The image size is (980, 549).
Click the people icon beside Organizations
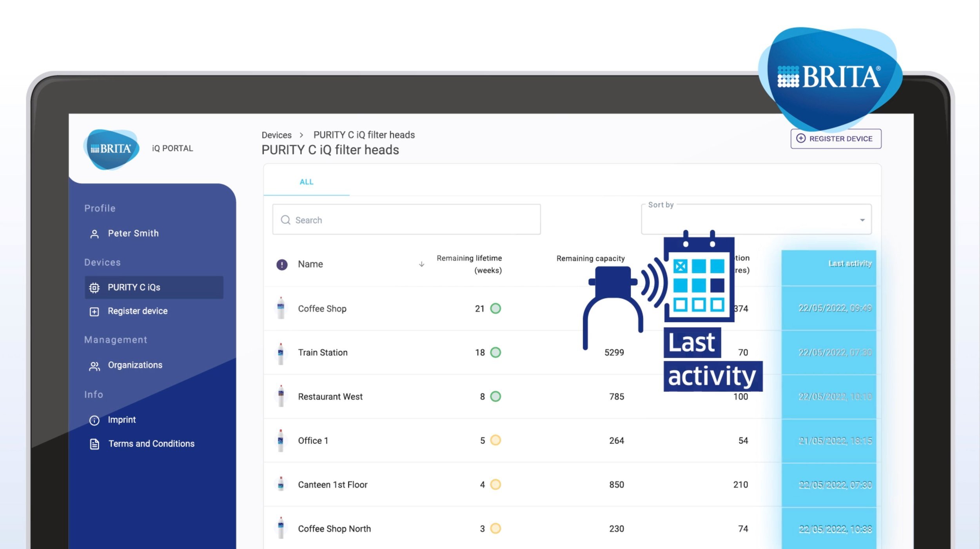coord(94,366)
